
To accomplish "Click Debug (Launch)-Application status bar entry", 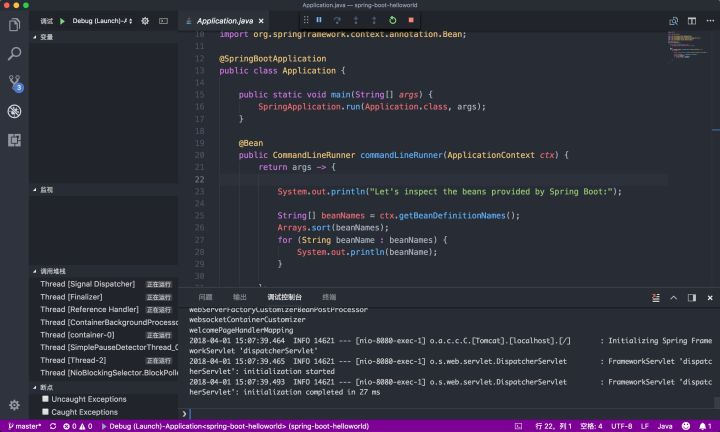I will tap(235, 426).
